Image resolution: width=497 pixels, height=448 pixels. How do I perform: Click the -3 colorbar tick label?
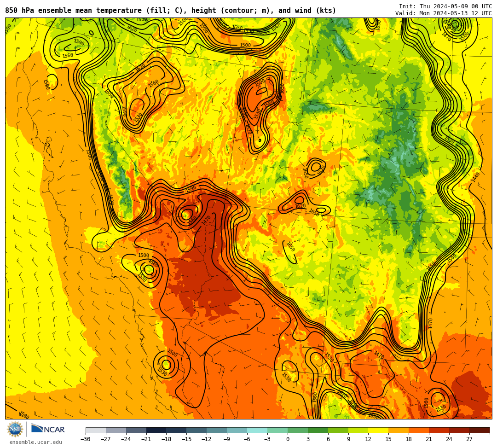266,439
